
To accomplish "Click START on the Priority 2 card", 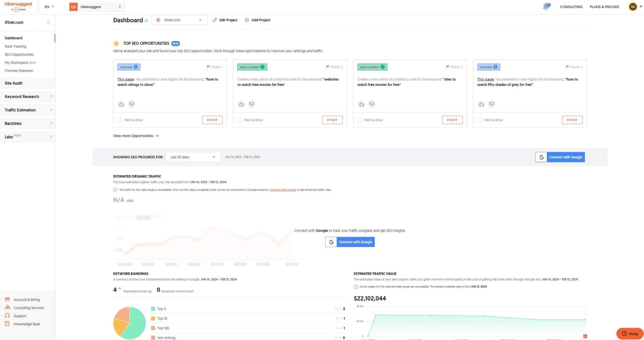I will point(332,120).
